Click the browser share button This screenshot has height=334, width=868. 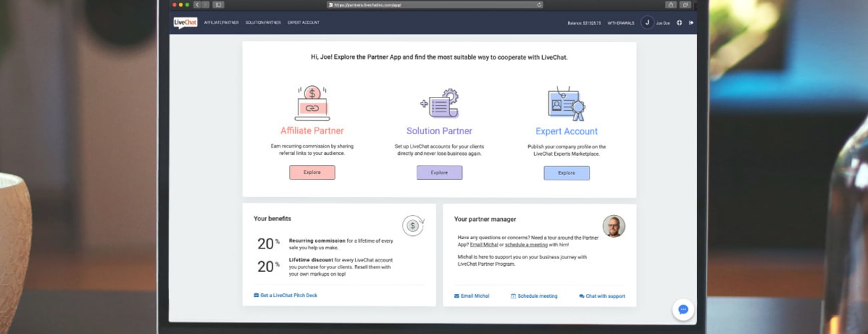(670, 5)
